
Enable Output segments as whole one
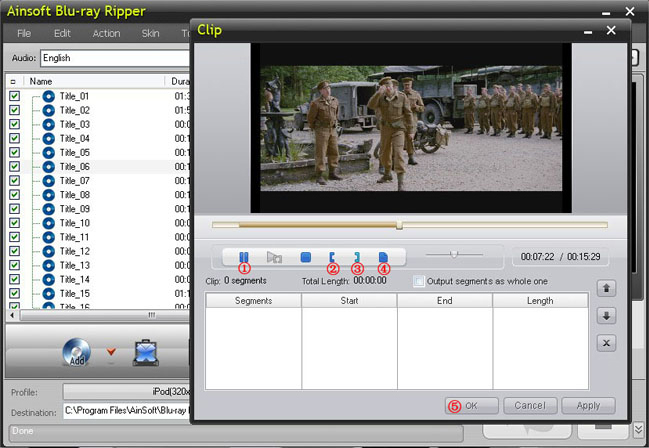[420, 281]
